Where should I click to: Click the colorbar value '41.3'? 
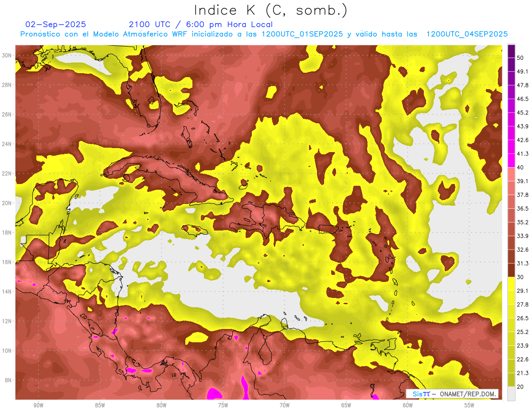tap(523, 154)
